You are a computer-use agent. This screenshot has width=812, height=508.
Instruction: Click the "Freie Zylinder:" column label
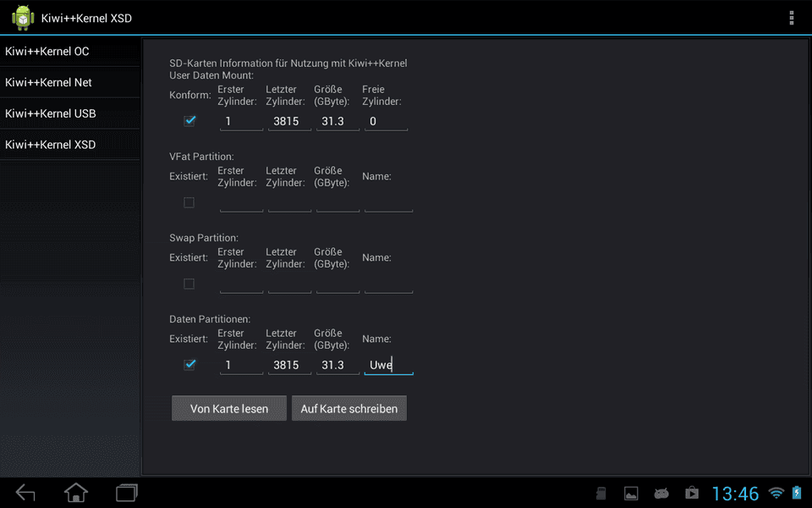(381, 96)
